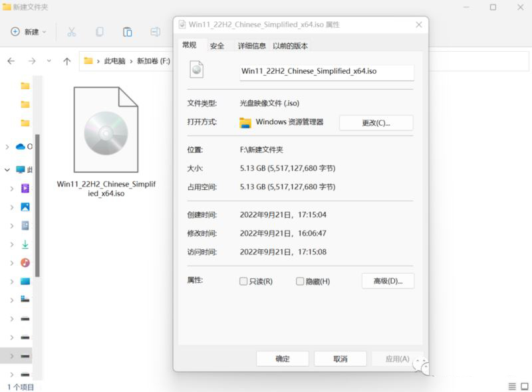
Task: Switch to the 安全 tab
Action: pyautogui.click(x=217, y=46)
